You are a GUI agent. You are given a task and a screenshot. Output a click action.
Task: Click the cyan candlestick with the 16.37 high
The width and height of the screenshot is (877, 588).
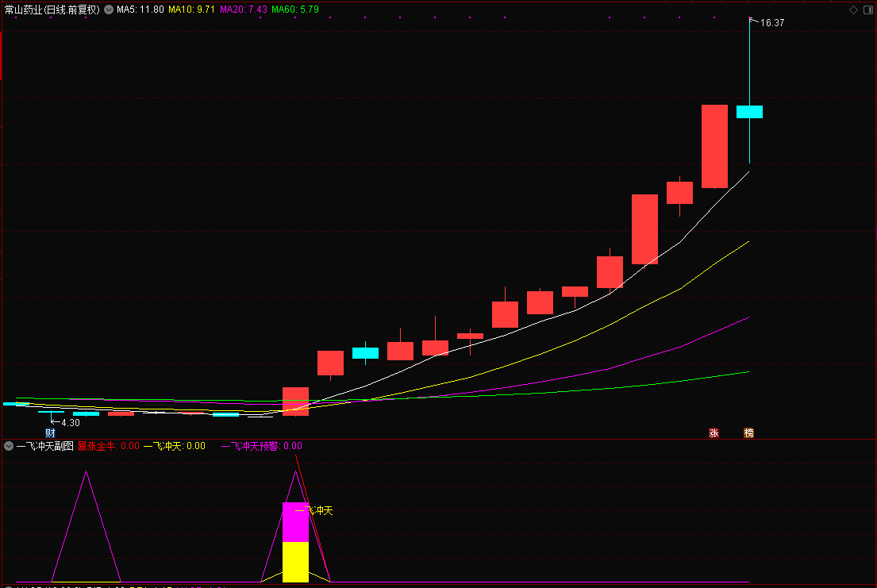point(749,112)
